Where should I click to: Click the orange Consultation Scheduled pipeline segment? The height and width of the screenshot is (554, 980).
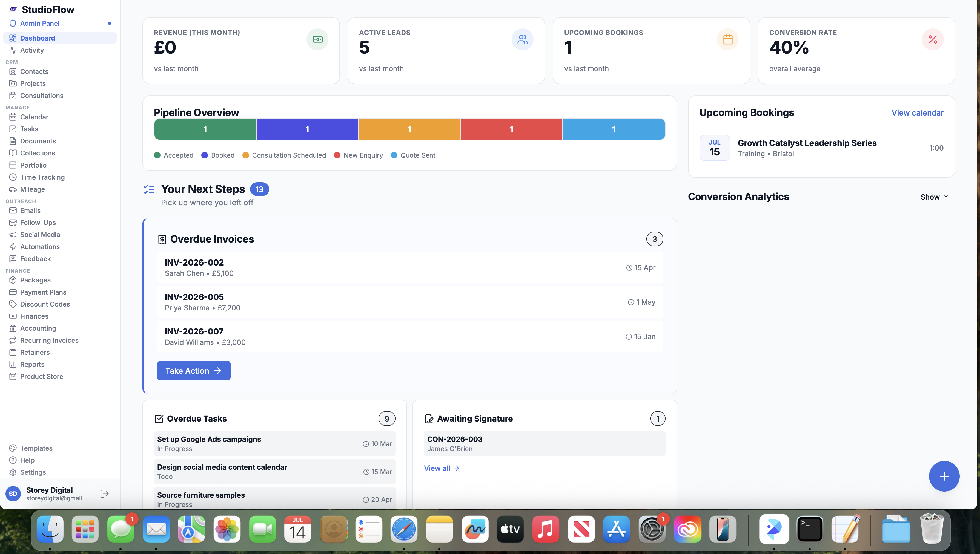(409, 129)
